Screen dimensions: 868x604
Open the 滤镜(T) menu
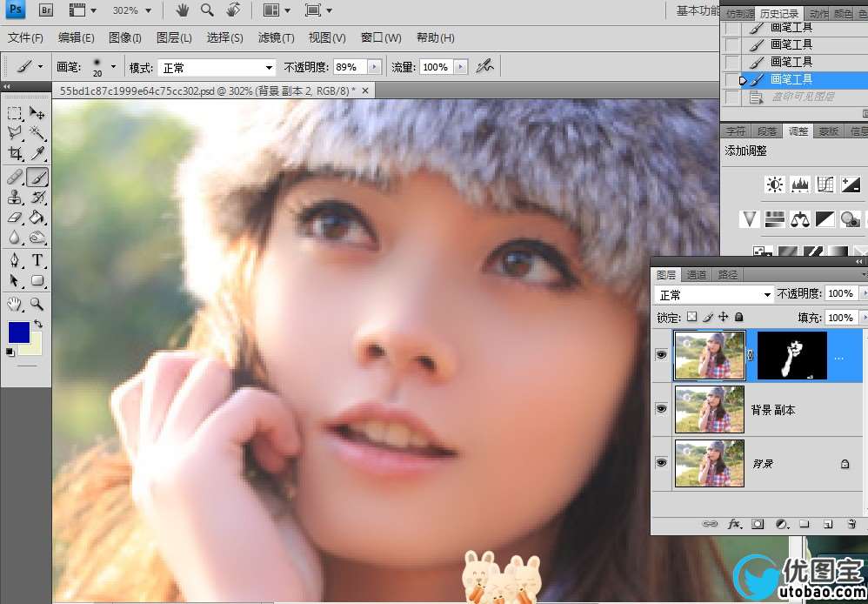[276, 37]
